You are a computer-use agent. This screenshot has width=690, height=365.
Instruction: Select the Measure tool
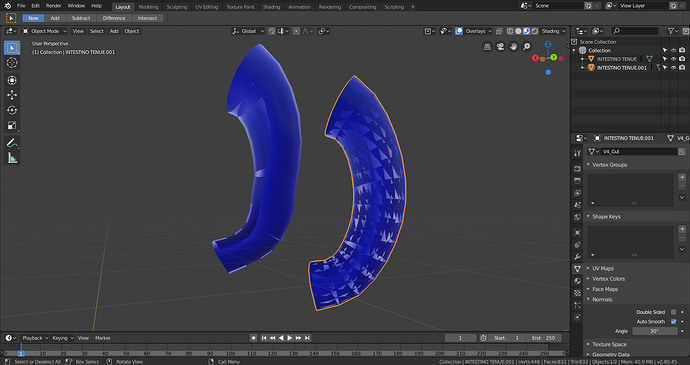[x=12, y=158]
